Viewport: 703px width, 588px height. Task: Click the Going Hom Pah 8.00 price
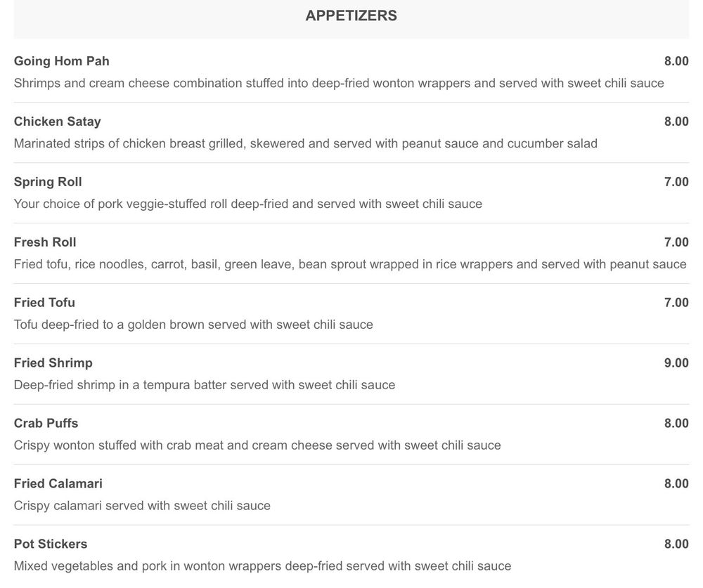[x=676, y=61]
